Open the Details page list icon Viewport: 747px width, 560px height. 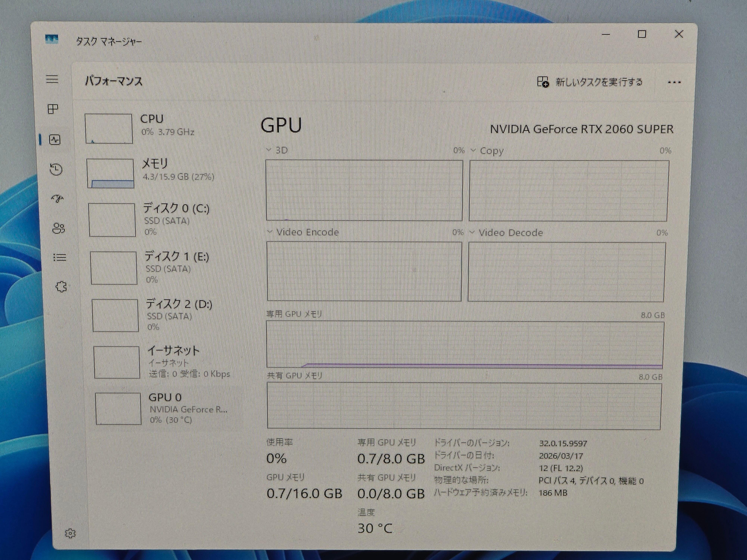(x=60, y=258)
